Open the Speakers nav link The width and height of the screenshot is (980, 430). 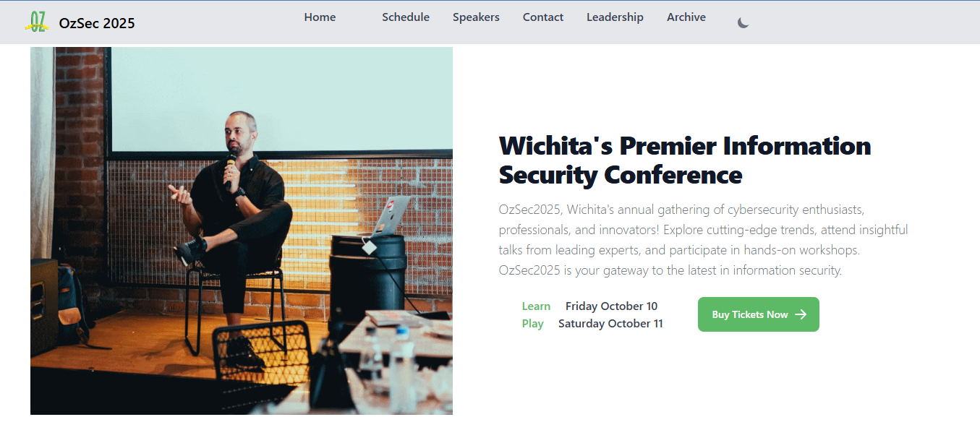coord(476,17)
